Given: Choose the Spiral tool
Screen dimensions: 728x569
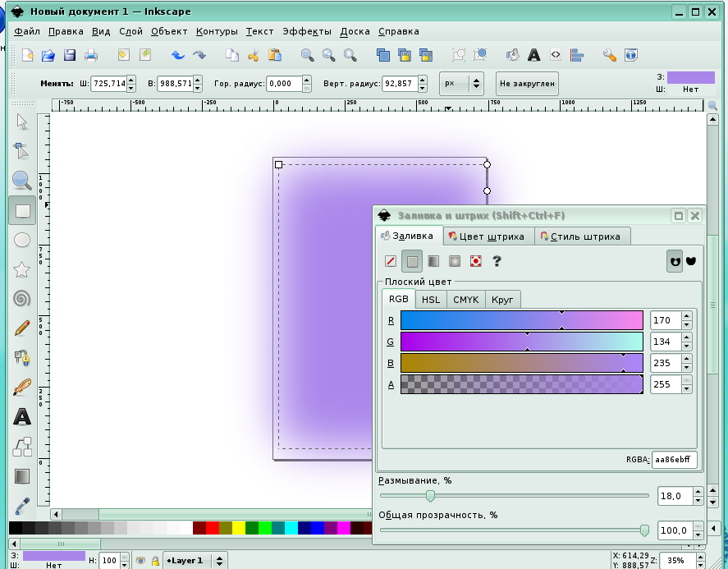Looking at the screenshot, I should [22, 299].
